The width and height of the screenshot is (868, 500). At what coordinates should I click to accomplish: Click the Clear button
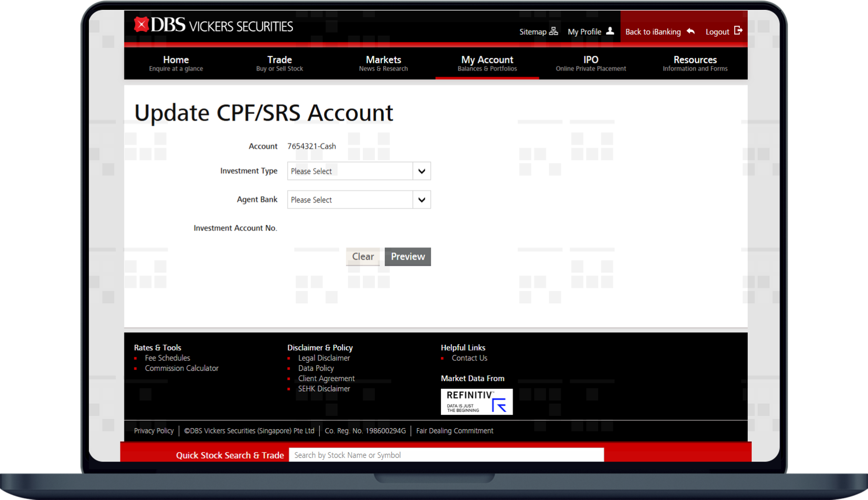(x=363, y=257)
